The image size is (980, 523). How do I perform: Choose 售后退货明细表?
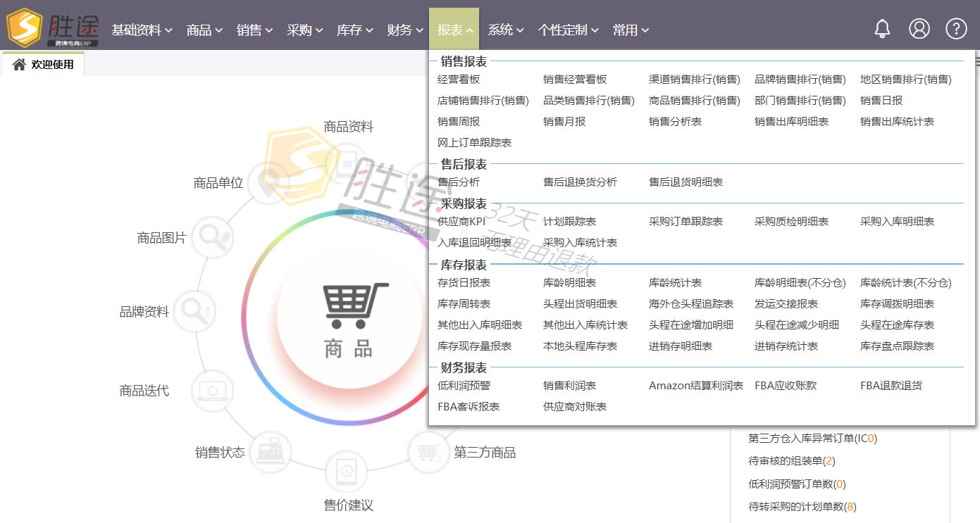point(686,182)
